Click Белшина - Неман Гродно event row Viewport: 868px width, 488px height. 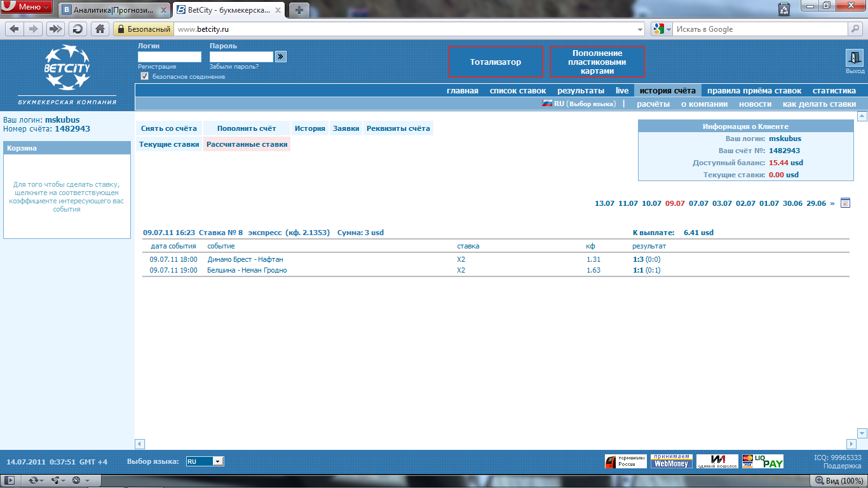tap(496, 270)
